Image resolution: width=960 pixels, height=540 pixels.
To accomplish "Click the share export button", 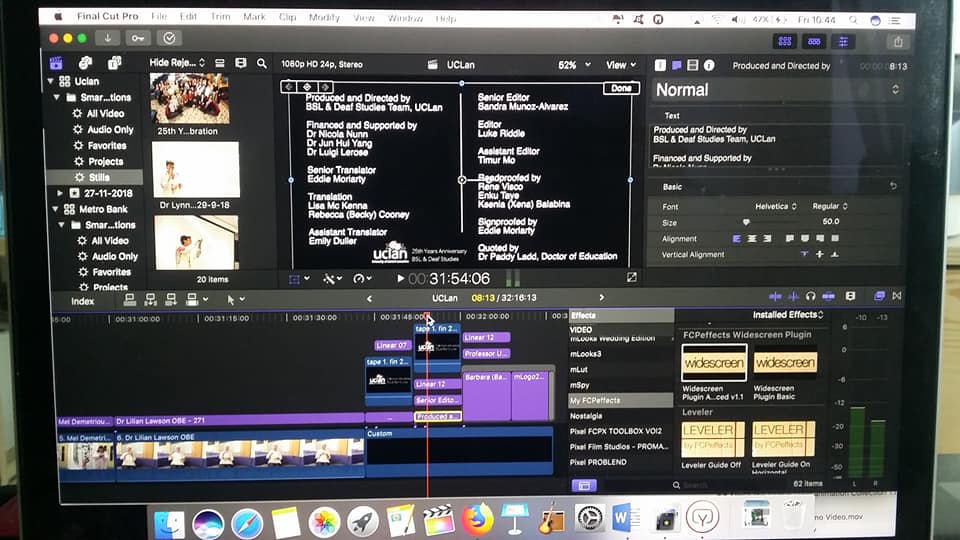I will click(x=898, y=42).
